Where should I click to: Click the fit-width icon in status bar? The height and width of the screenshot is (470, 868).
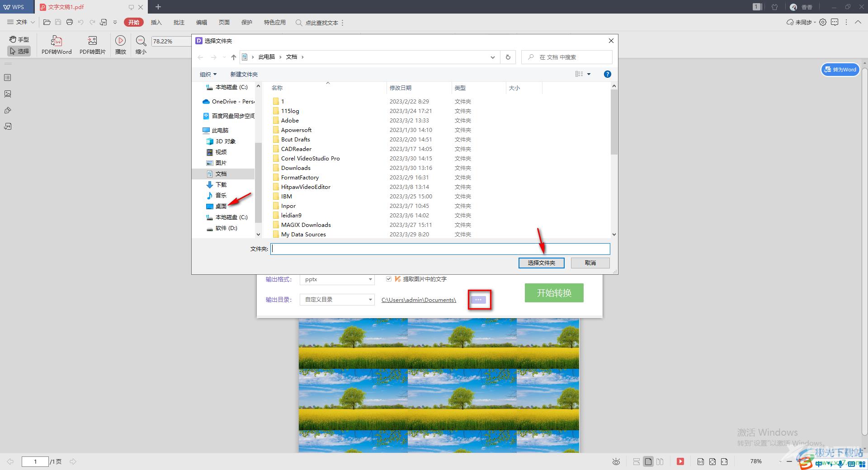tap(724, 461)
